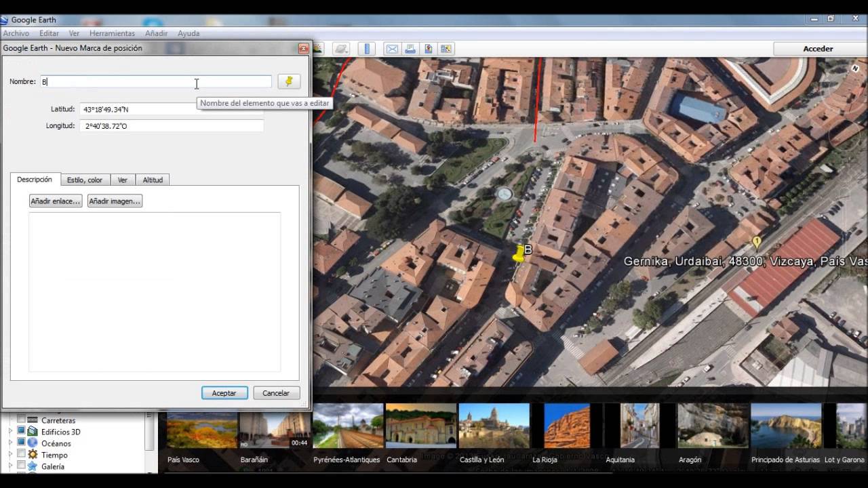Click the Longitud input field

(172, 126)
